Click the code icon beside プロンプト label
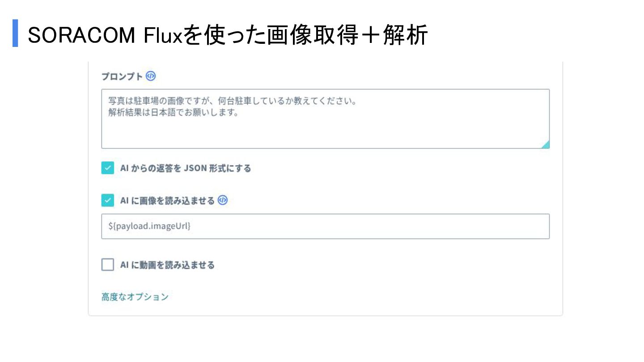 pyautogui.click(x=151, y=76)
